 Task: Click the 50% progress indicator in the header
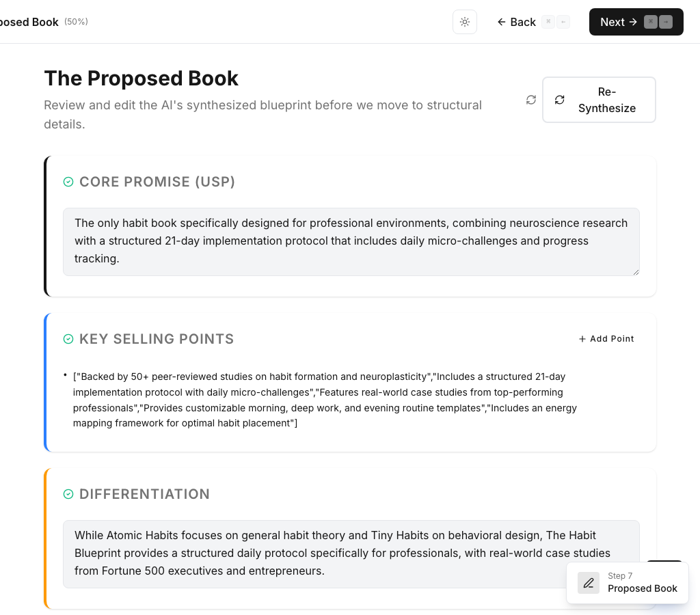tap(76, 21)
